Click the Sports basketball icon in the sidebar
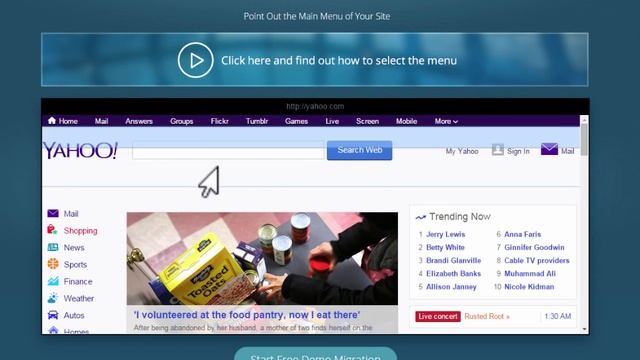Viewport: 640px width, 360px height. 53,264
